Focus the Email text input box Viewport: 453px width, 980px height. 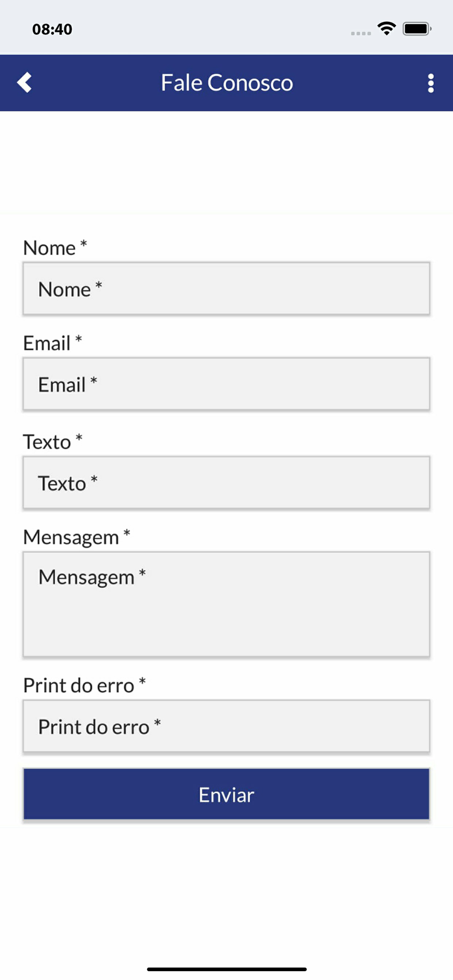226,384
